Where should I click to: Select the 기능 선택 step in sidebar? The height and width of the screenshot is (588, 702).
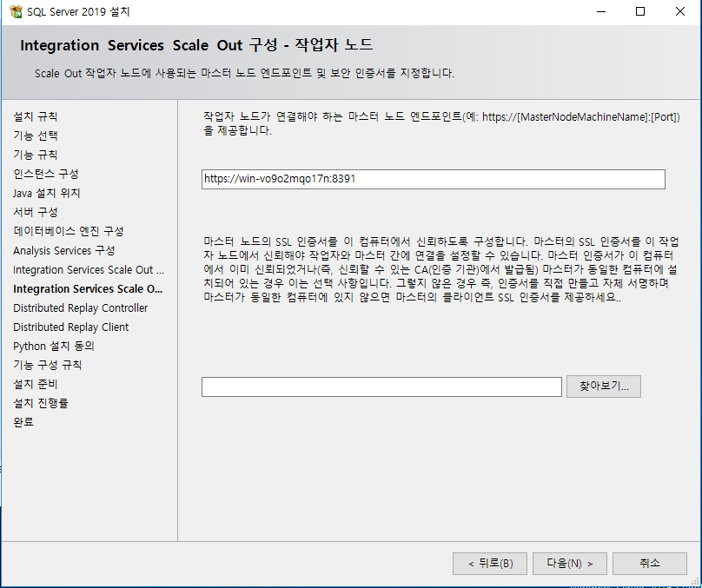tap(36, 135)
